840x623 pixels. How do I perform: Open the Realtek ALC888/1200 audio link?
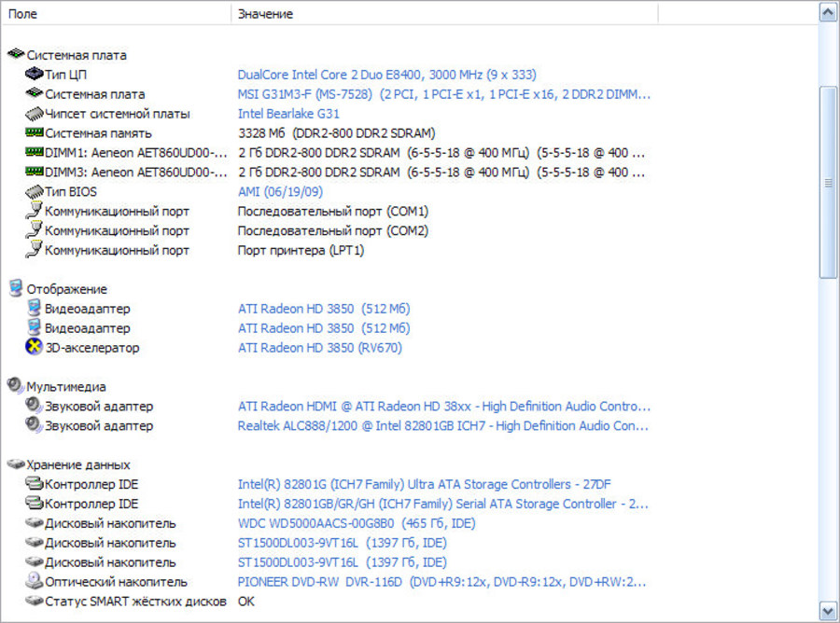(x=443, y=425)
